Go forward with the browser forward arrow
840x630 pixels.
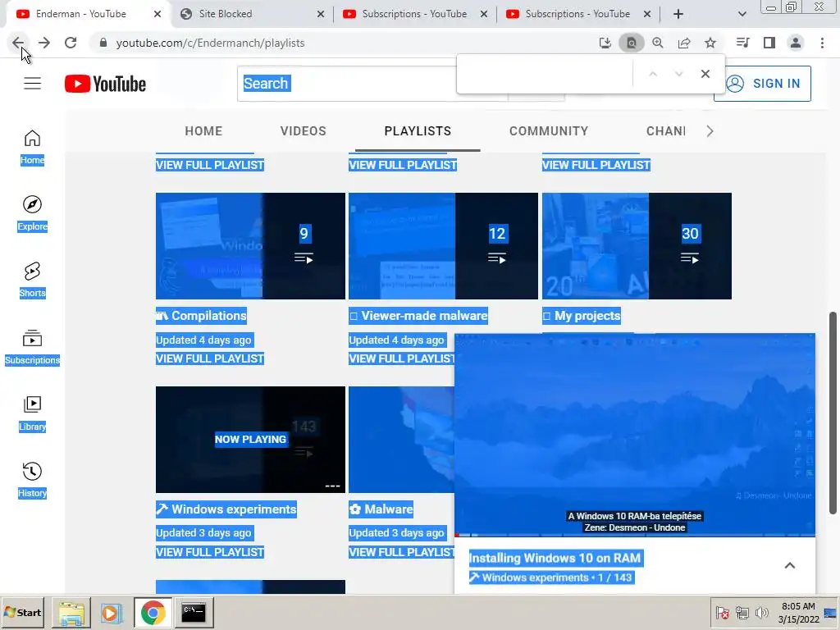44,43
